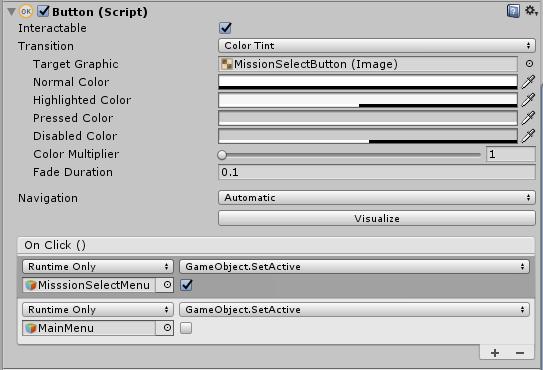Open object picker for Target Graphic

tap(529, 64)
